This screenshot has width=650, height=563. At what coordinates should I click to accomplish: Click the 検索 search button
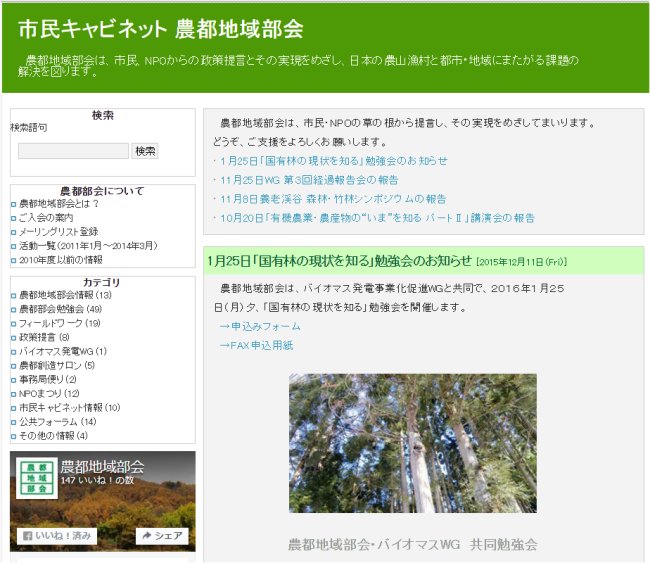pyautogui.click(x=145, y=151)
